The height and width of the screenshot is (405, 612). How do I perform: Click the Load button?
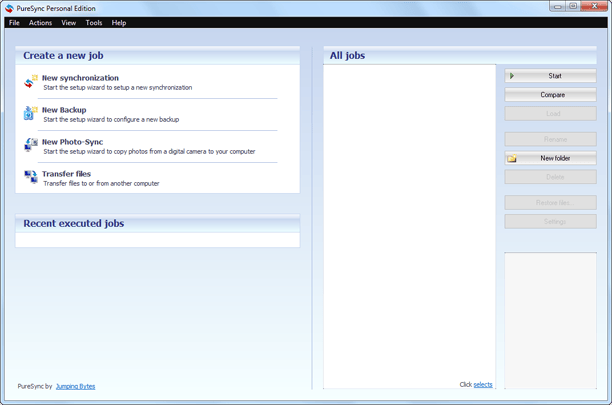pos(550,114)
